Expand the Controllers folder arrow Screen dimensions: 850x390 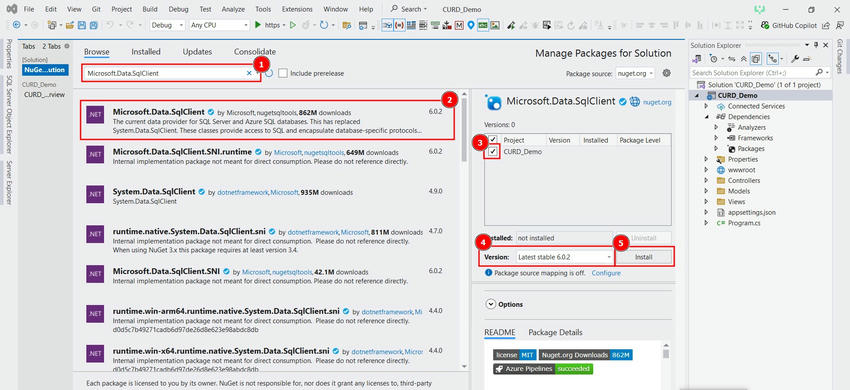[706, 181]
